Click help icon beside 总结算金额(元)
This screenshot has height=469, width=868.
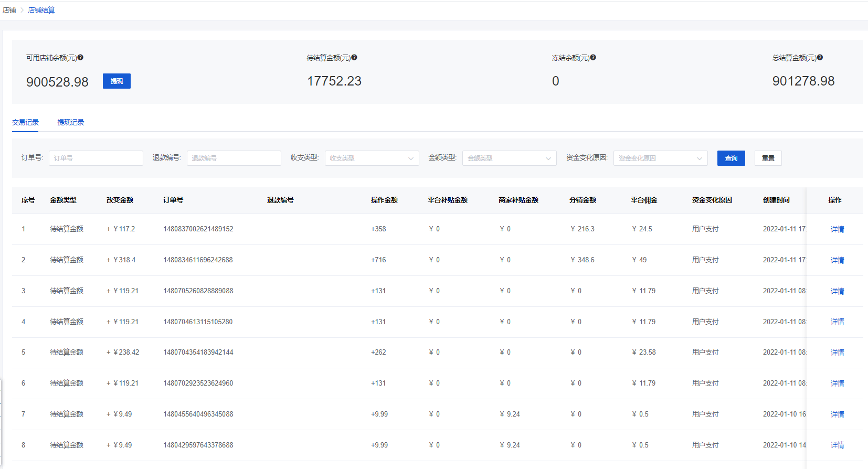820,58
